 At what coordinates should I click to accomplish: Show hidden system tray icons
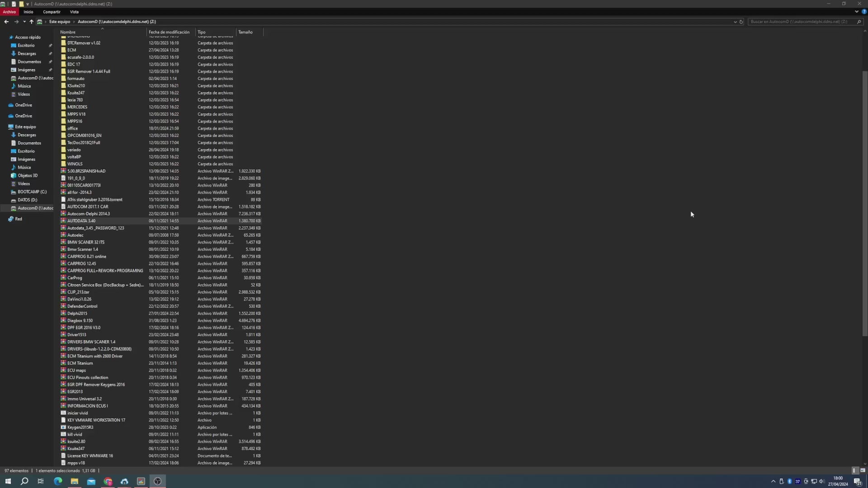click(773, 481)
